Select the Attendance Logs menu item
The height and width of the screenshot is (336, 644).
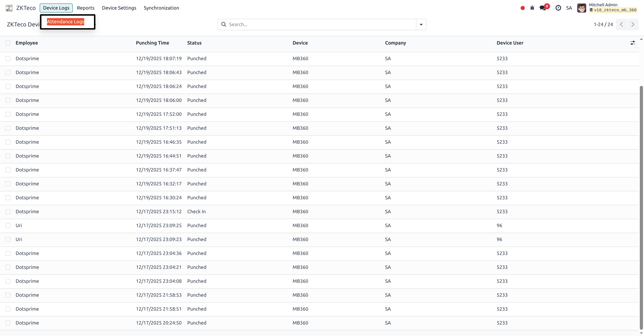pyautogui.click(x=65, y=22)
